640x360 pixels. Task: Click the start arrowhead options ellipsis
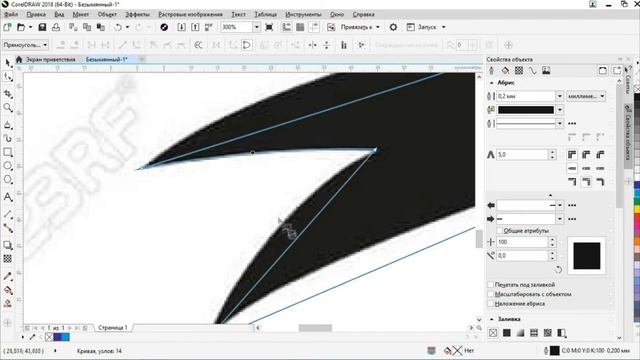tap(572, 205)
